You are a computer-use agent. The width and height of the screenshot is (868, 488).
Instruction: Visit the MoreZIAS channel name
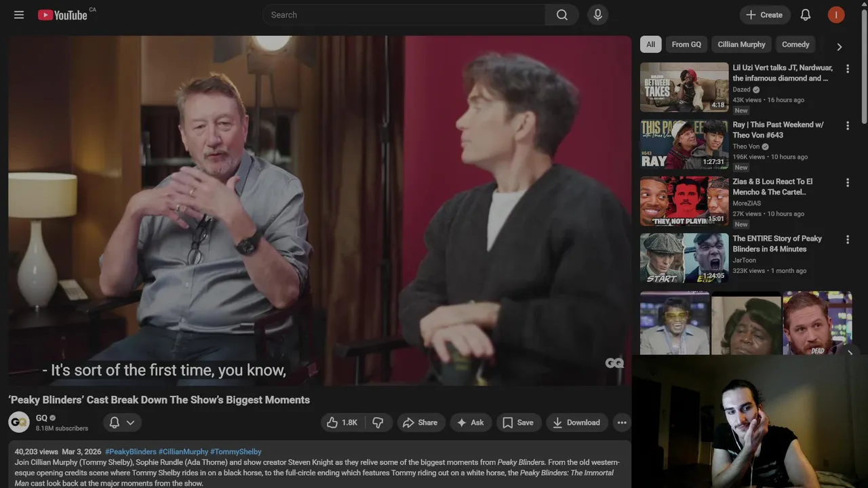pos(747,203)
